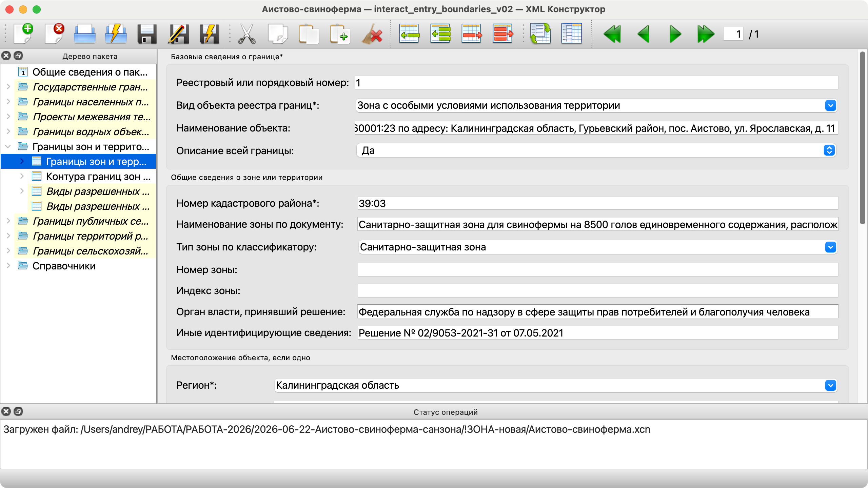Click the record number field showing 1

[x=733, y=34]
